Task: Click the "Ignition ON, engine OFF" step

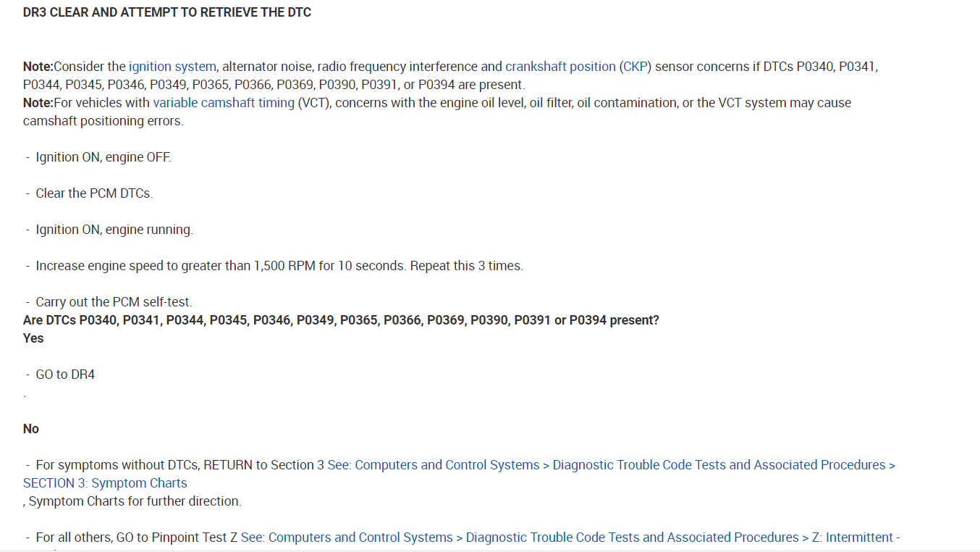Action: (x=104, y=157)
